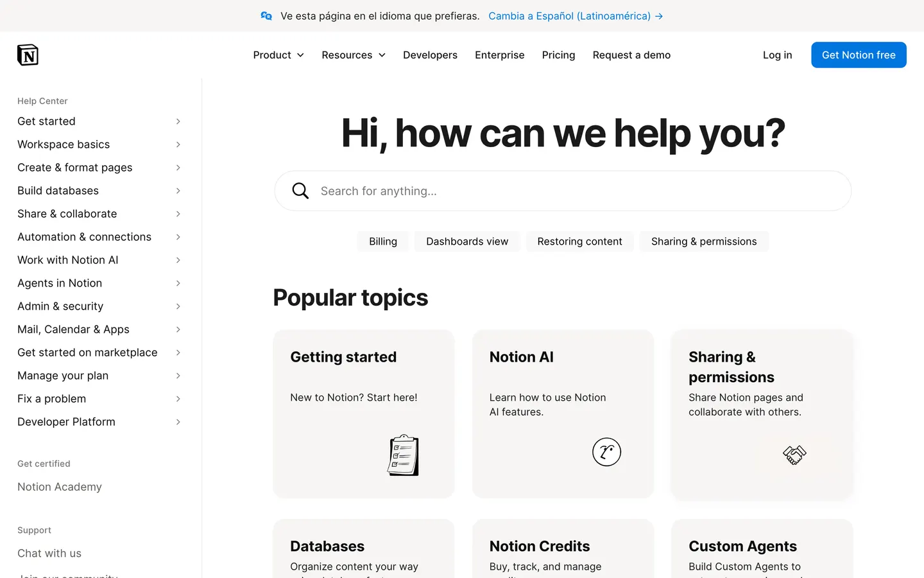Expand the Workspace basics chevron
924x578 pixels.
(x=178, y=144)
